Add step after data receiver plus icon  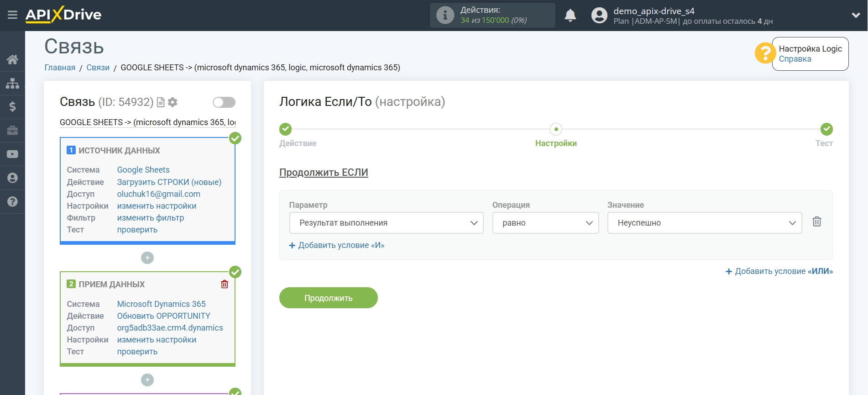coord(147,380)
